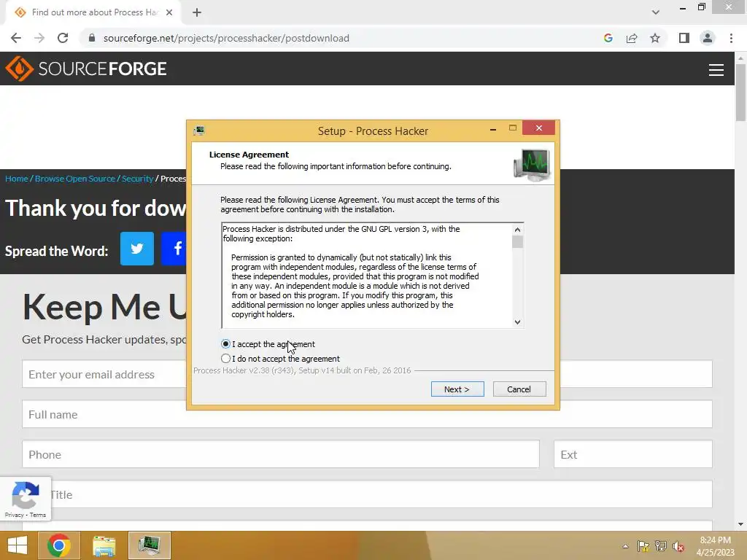747x560 pixels.
Task: Click the Process Hacker monitor logo
Action: coord(532,164)
